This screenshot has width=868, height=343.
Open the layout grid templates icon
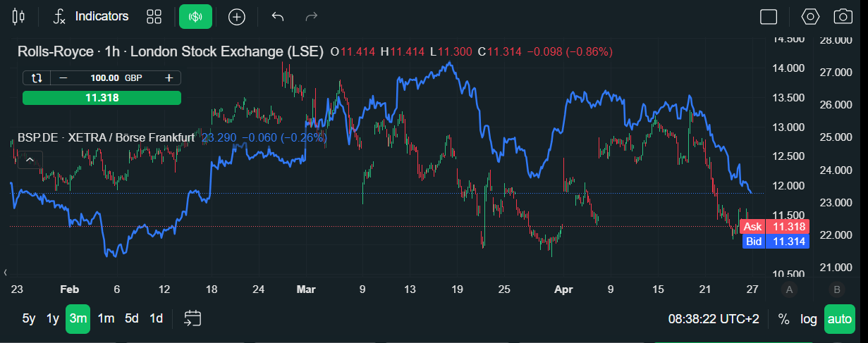[x=153, y=16]
